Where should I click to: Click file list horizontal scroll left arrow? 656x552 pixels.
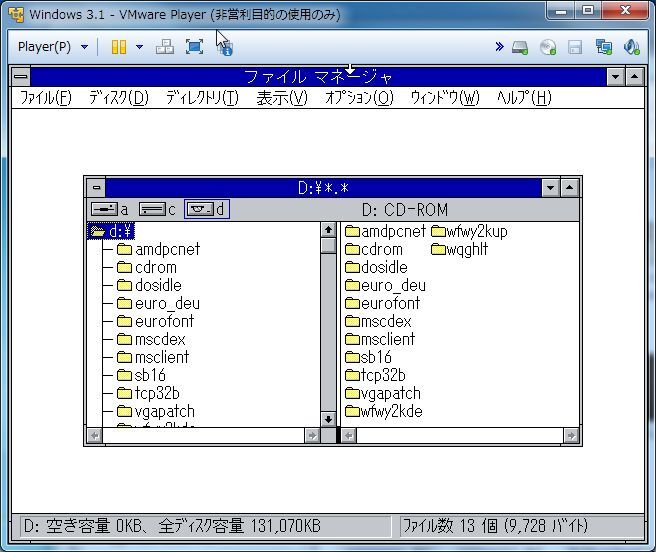click(349, 436)
